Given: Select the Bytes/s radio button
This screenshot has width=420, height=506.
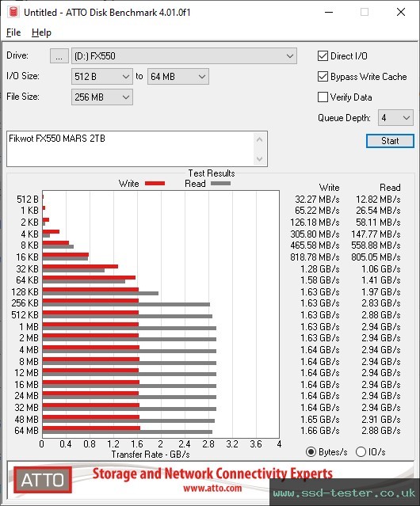Looking at the screenshot, I should coord(311,452).
